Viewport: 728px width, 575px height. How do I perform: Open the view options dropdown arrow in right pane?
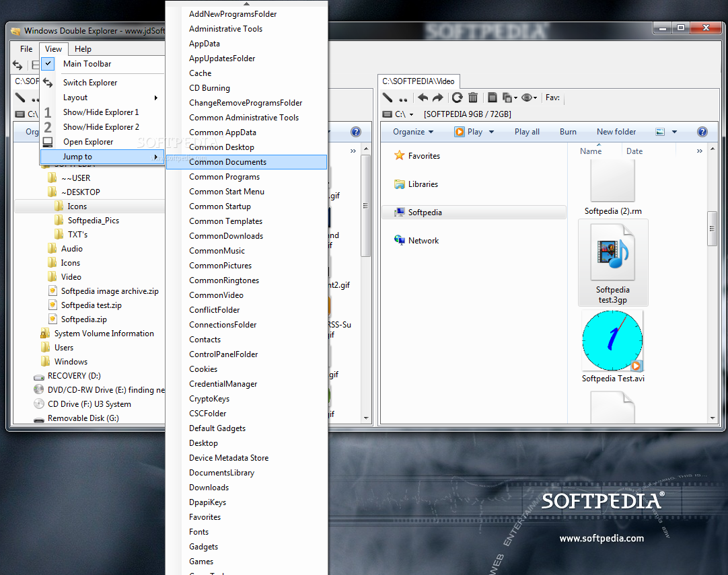point(674,132)
